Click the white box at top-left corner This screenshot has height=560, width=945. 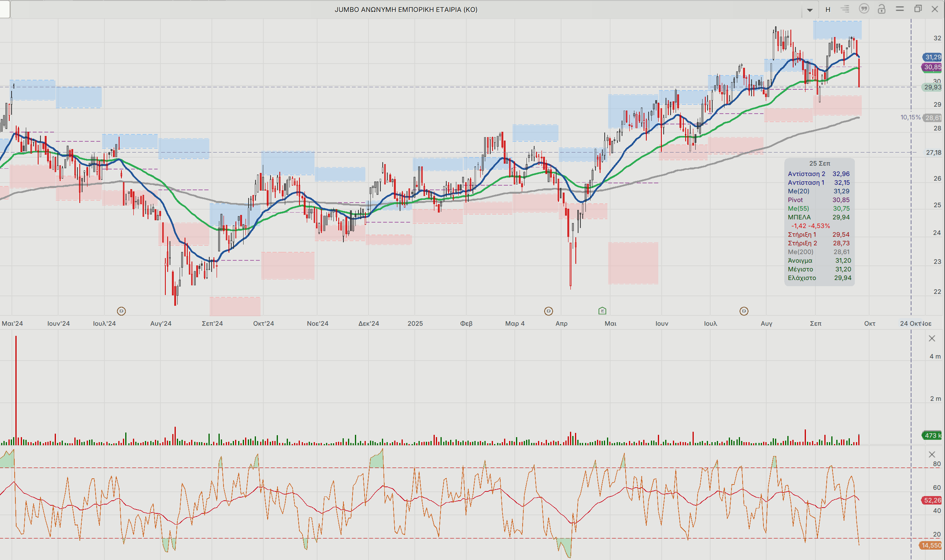pos(5,9)
